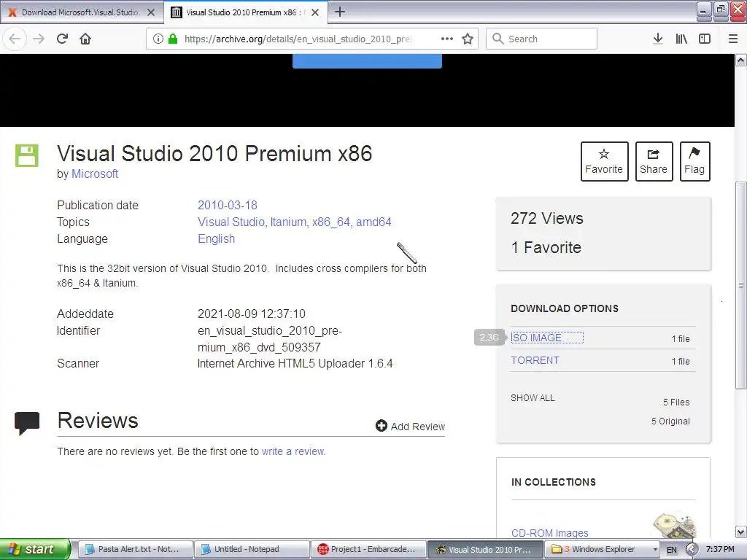Click the blue button at page top
The width and height of the screenshot is (747, 560).
coord(368,61)
